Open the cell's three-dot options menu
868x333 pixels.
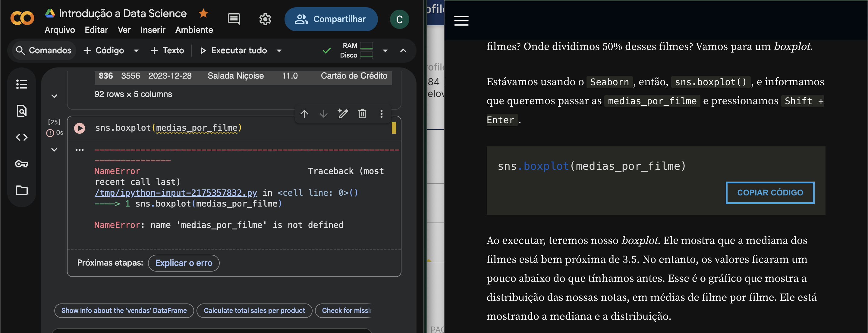tap(381, 114)
